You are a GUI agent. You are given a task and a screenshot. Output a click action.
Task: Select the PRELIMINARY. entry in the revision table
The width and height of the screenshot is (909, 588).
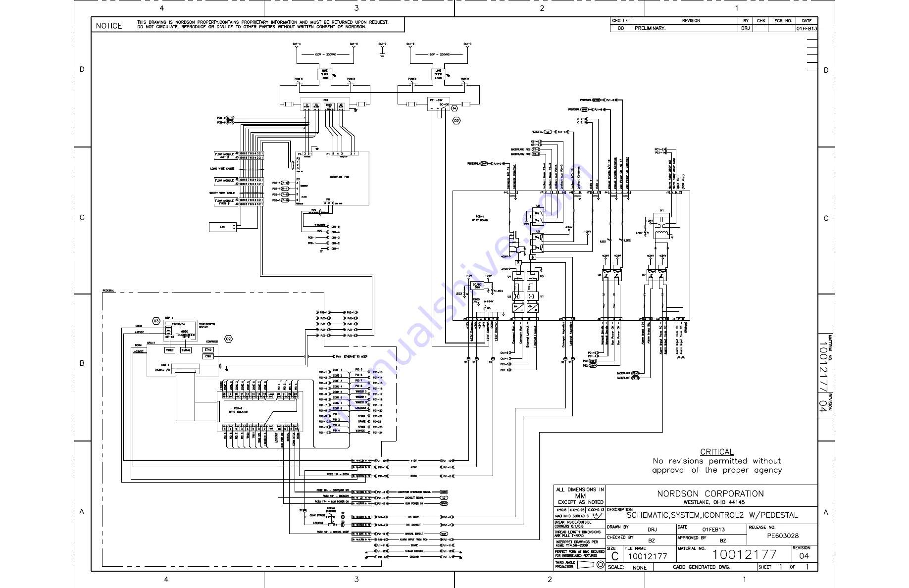pos(650,28)
